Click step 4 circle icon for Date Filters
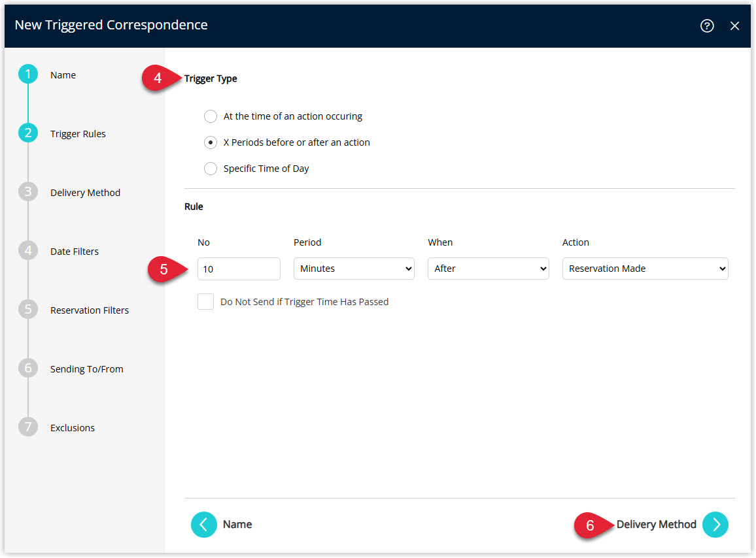Viewport: 756px width, 558px height. coord(28,250)
